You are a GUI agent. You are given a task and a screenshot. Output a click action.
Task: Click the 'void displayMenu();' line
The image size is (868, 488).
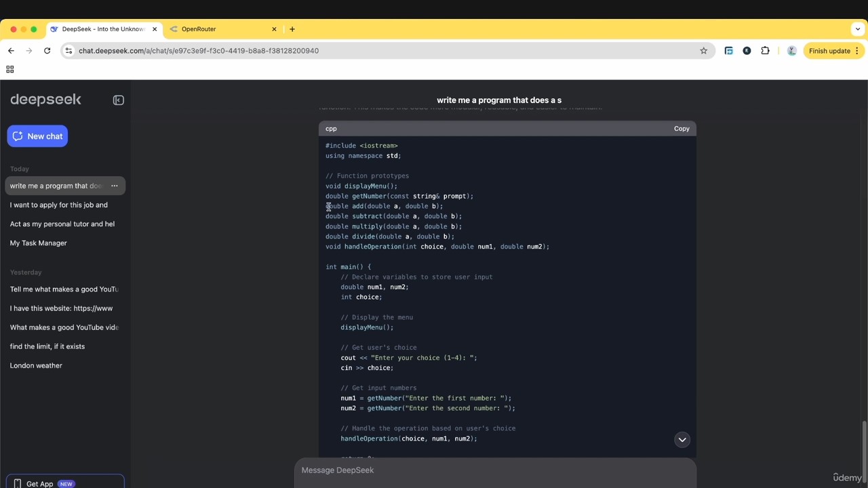click(x=361, y=186)
